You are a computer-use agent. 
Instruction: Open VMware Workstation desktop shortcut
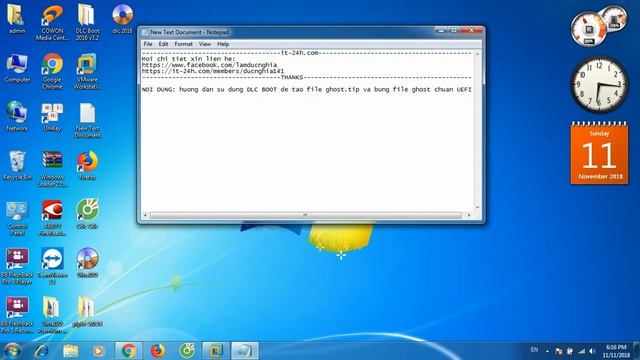[x=87, y=71]
